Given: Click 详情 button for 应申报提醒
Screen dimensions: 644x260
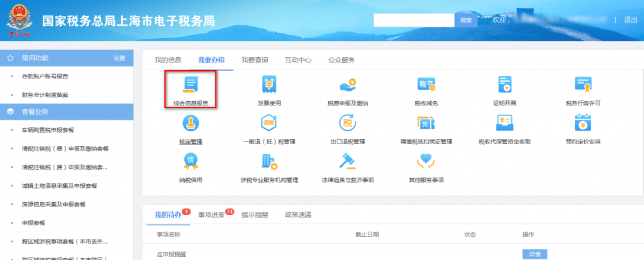Looking at the screenshot, I should [x=535, y=254].
